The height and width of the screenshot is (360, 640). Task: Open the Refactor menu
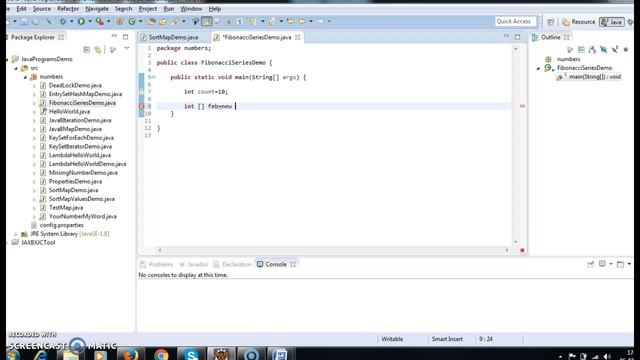coord(68,9)
